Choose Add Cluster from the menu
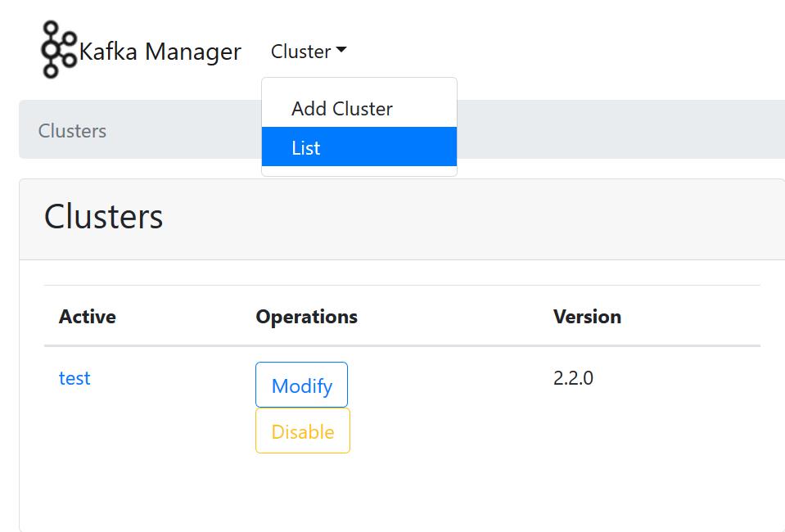785x532 pixels. (359, 108)
